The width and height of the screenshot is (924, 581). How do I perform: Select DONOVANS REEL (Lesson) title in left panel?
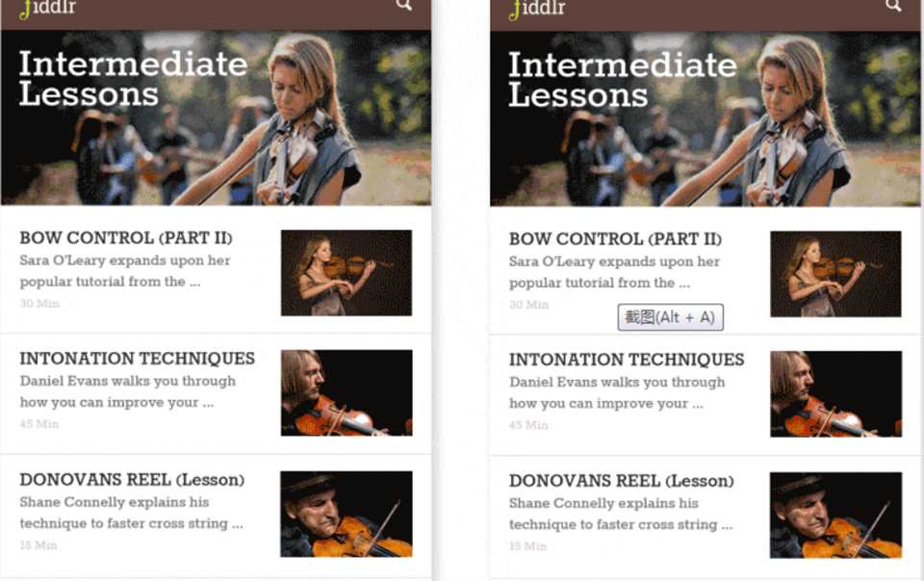pos(132,480)
